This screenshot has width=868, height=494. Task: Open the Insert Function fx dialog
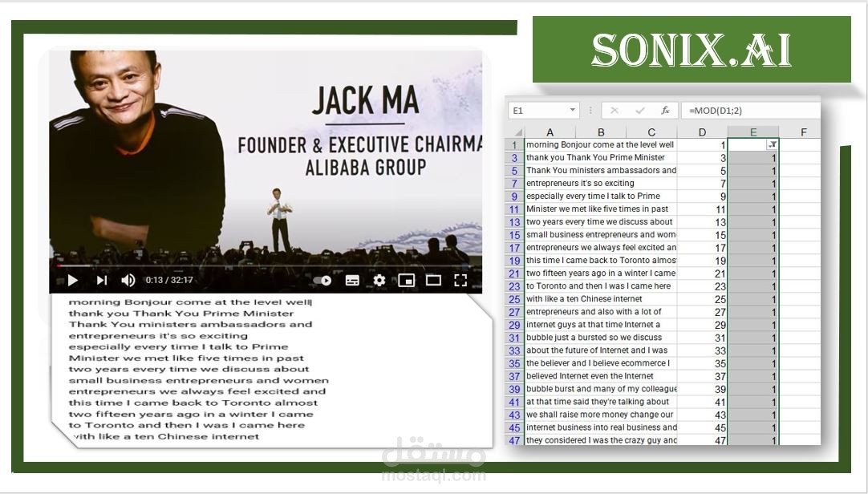point(666,110)
